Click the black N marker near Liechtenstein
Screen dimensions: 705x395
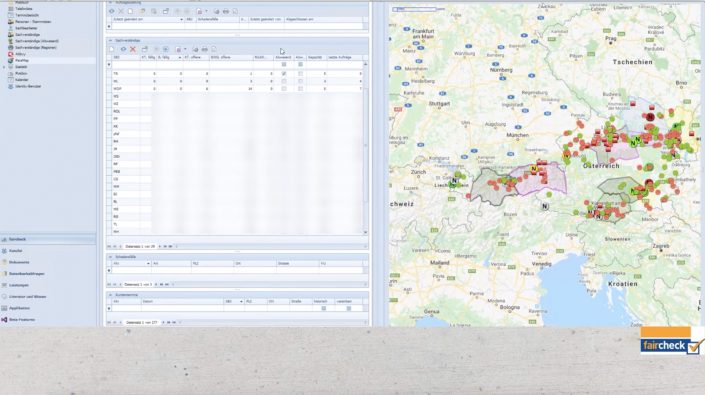[454, 181]
